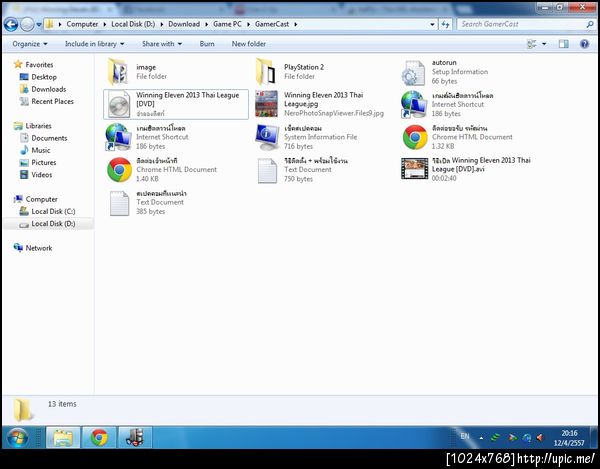This screenshot has height=469, width=600.
Task: Expand the arrow after Game PC breadcrumb
Action: coord(248,24)
